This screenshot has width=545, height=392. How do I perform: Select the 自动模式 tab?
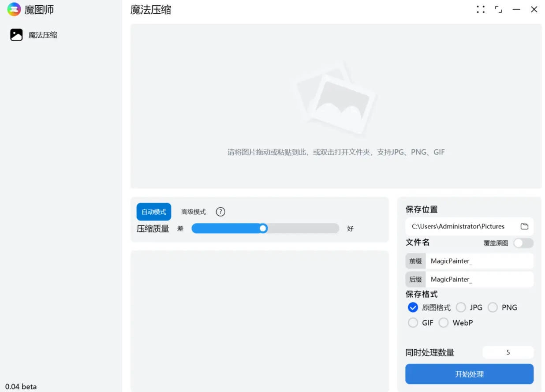[153, 212]
